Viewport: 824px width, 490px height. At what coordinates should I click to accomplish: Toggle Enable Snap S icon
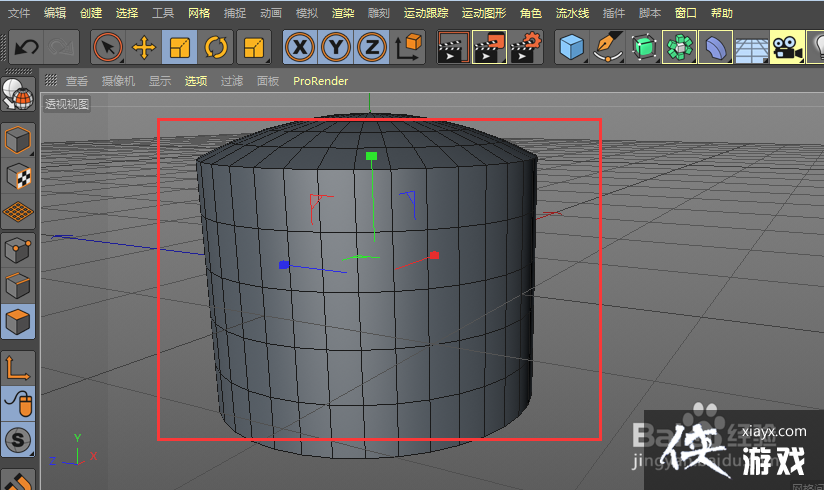point(18,440)
